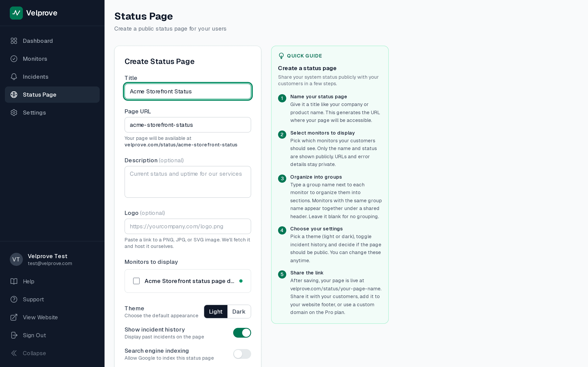Open the Settings gear icon
This screenshot has width=588, height=367.
(14, 112)
